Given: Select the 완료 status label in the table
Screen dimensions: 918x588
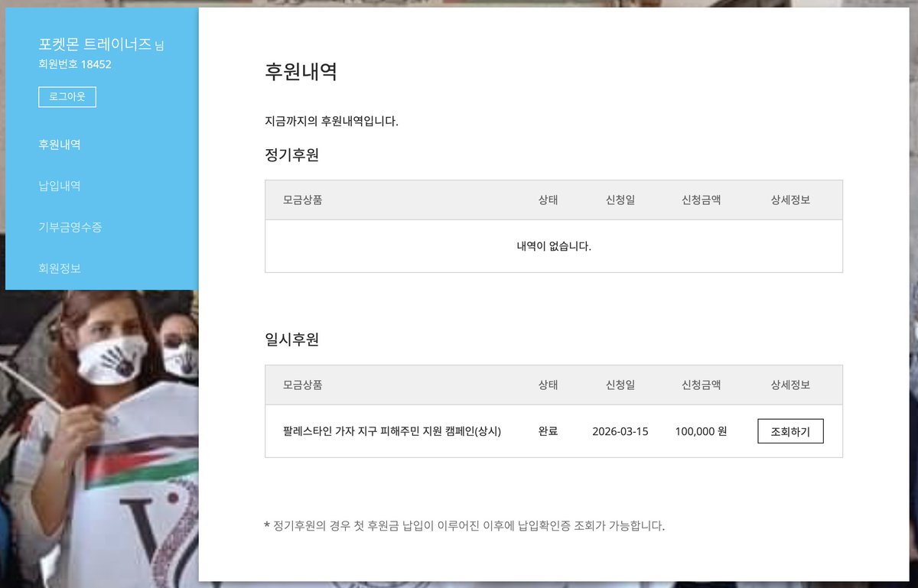Looking at the screenshot, I should [x=548, y=430].
